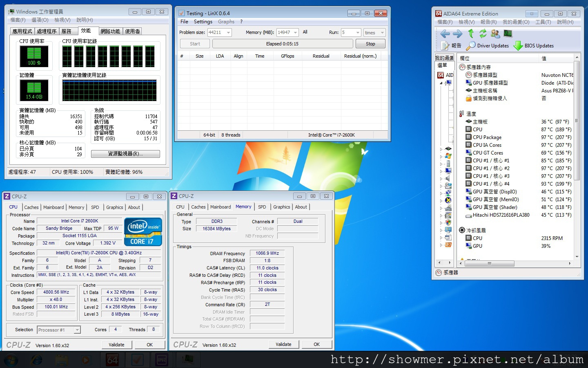Screen dimensions: 588x368
Task: Open the AIDA64 users icon in toolbar
Action: (495, 34)
